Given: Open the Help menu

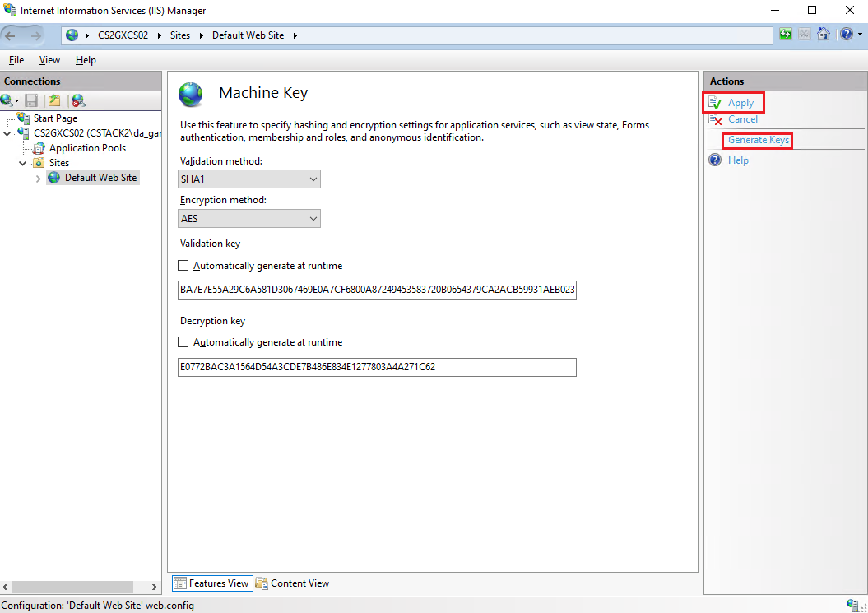Looking at the screenshot, I should click(86, 60).
